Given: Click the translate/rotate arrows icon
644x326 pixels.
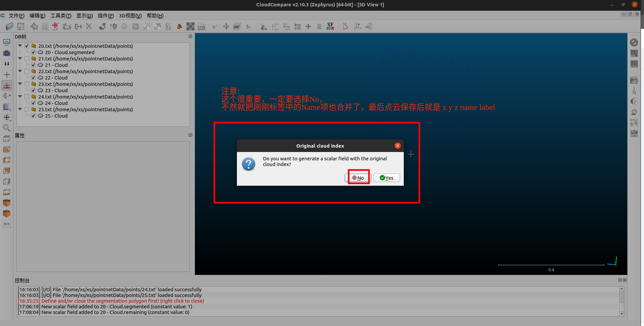Looking at the screenshot, I should (226, 26).
